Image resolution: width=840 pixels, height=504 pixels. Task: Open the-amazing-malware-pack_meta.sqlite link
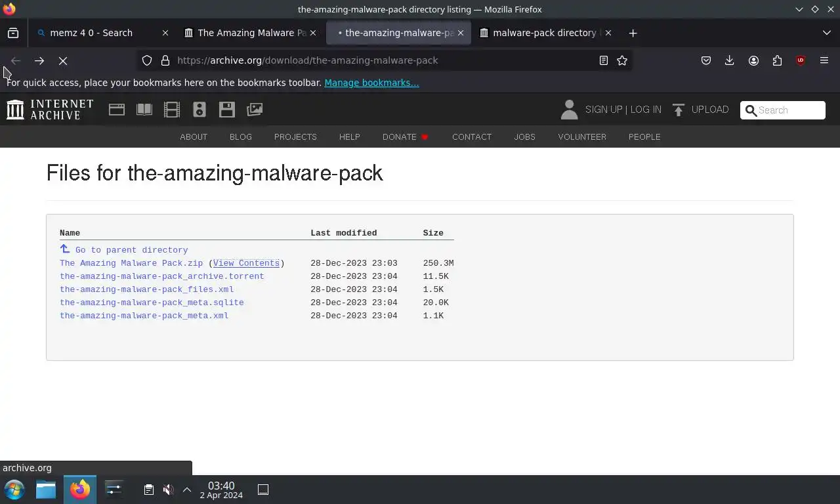[x=152, y=303]
